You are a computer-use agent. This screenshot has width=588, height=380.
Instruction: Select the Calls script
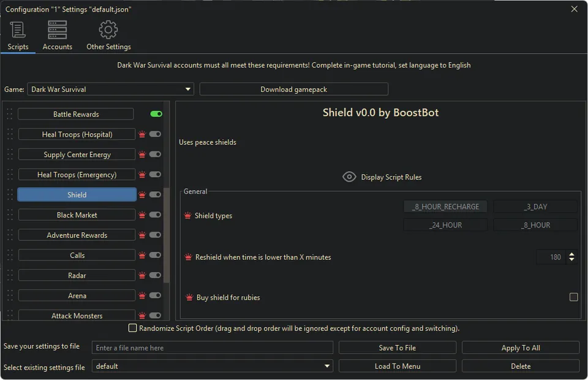click(77, 255)
